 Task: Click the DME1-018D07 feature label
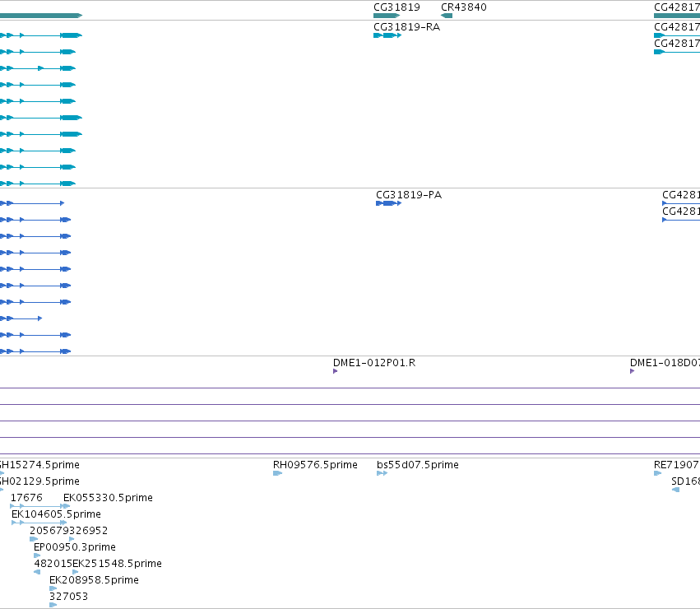pos(665,363)
